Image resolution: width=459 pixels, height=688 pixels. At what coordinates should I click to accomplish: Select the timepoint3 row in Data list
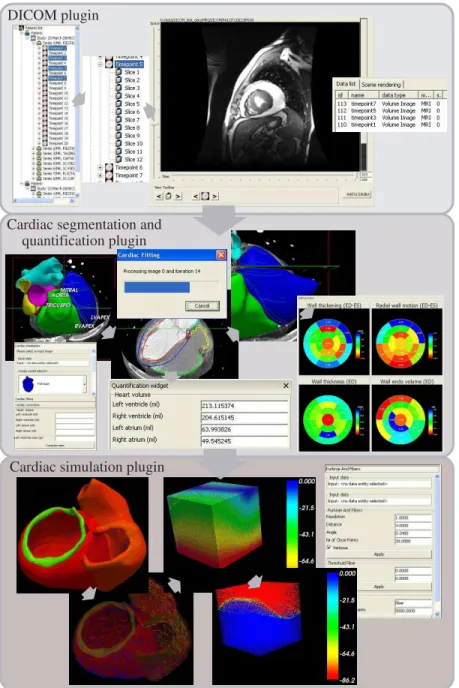tap(389, 118)
